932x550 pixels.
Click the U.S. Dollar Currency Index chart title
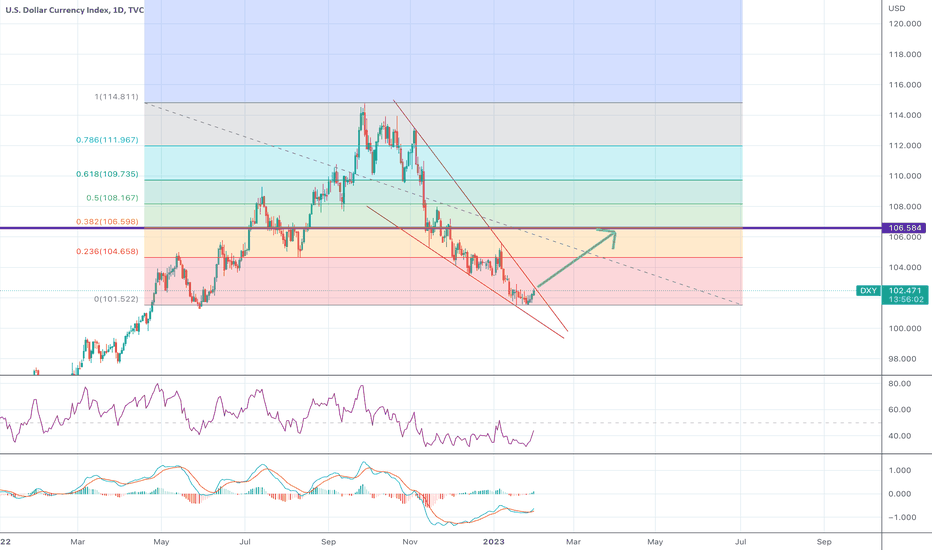pyautogui.click(x=74, y=10)
